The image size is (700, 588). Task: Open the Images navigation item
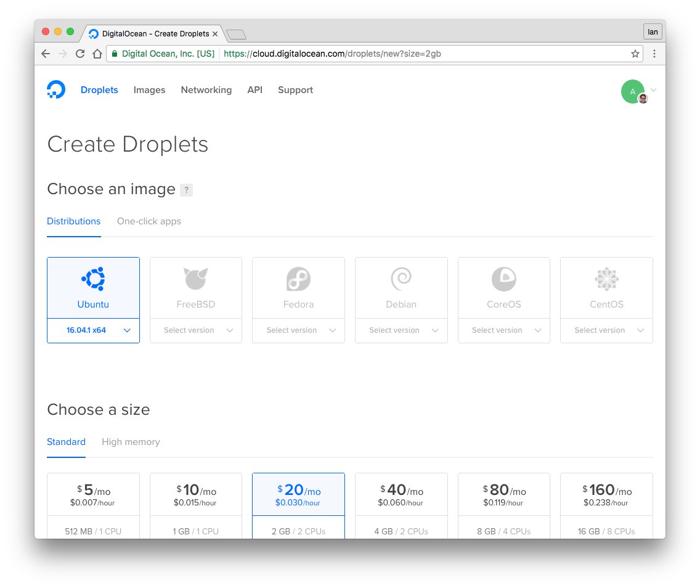pos(149,90)
